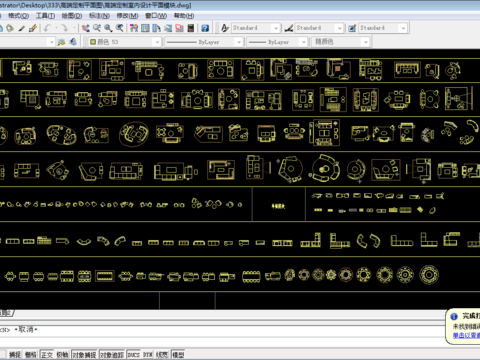Screen dimensions: 480x360
Task: Click the Redo arrow icon
Action: pos(64,28)
